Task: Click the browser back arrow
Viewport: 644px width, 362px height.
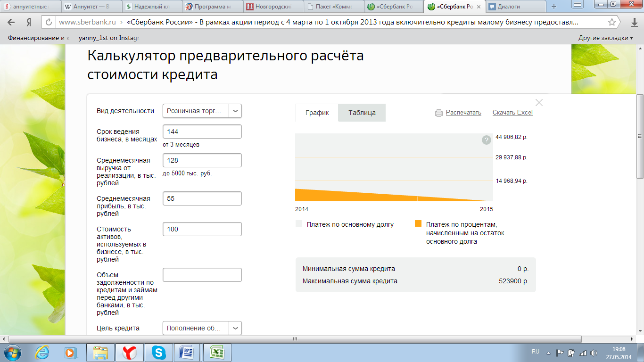Action: (x=11, y=22)
